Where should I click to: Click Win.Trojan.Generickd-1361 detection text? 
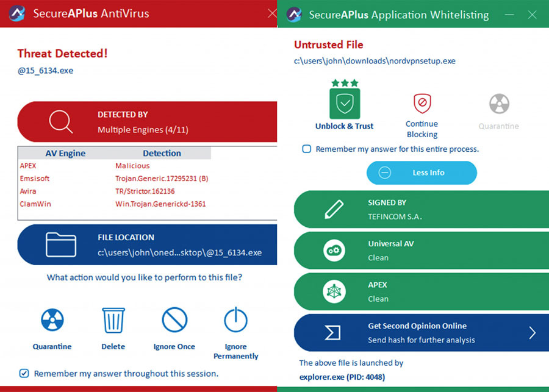point(160,204)
